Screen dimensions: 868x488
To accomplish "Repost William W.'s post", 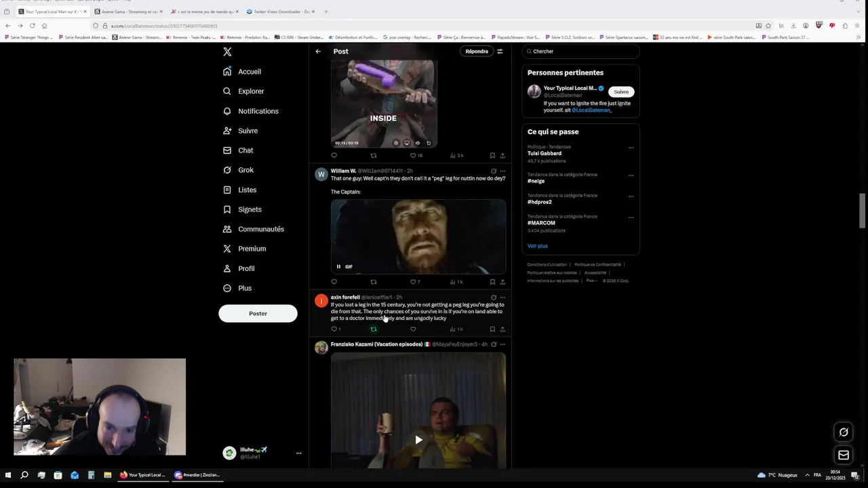I will pos(373,282).
